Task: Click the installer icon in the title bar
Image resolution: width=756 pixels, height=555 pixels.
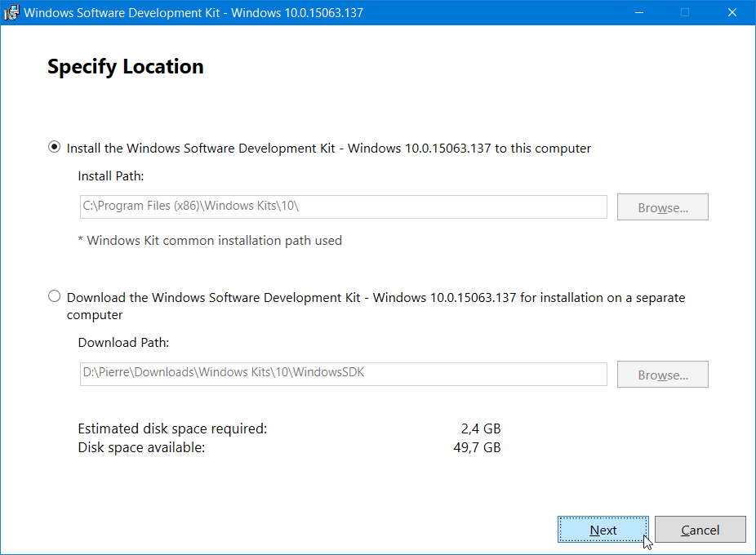Action: point(11,12)
